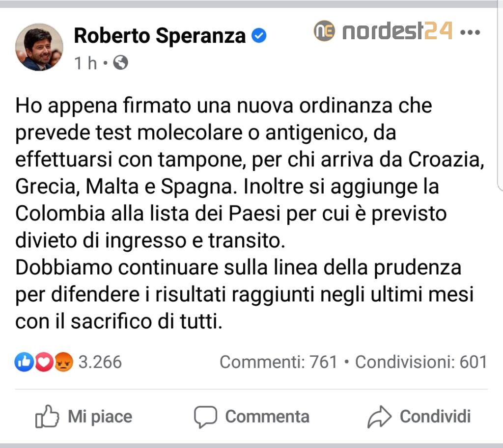Toggle like via the Mi piace label
Image resolution: width=503 pixels, height=448 pixels.
coord(100,417)
